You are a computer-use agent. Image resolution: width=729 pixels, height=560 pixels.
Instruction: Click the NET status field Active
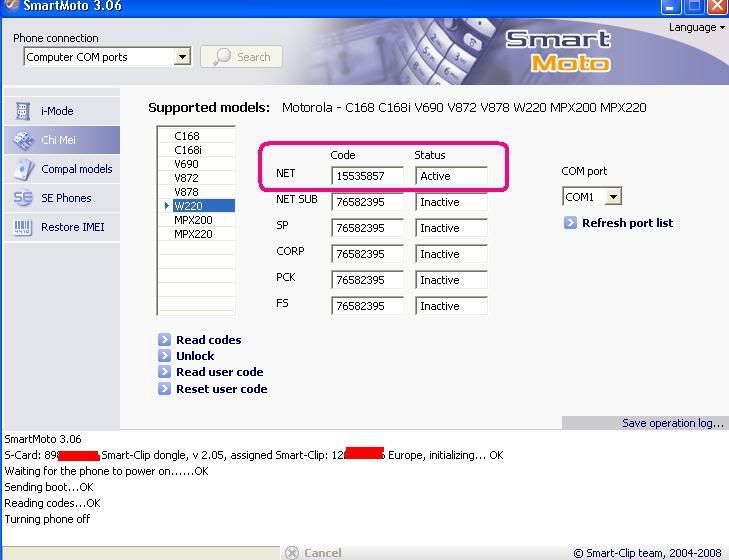pos(451,176)
